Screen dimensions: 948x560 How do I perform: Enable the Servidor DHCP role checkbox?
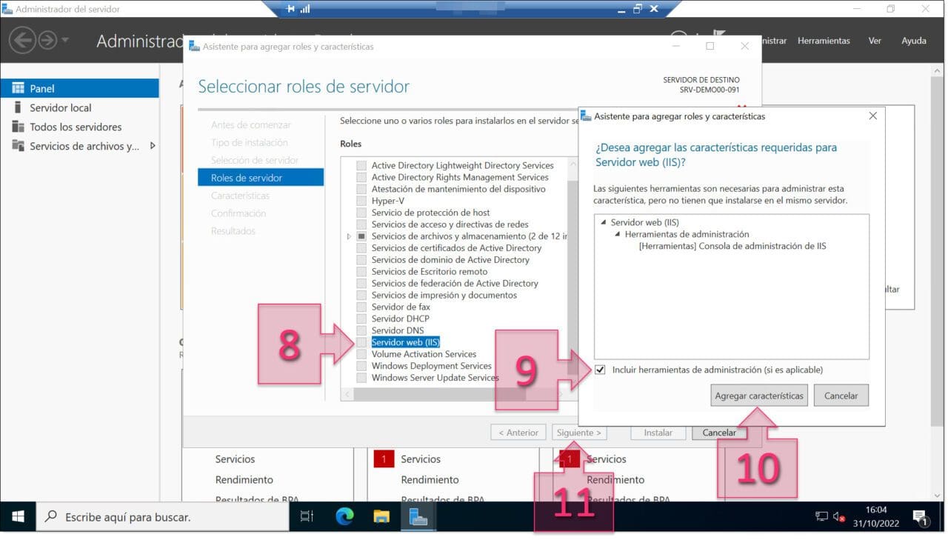(x=361, y=319)
